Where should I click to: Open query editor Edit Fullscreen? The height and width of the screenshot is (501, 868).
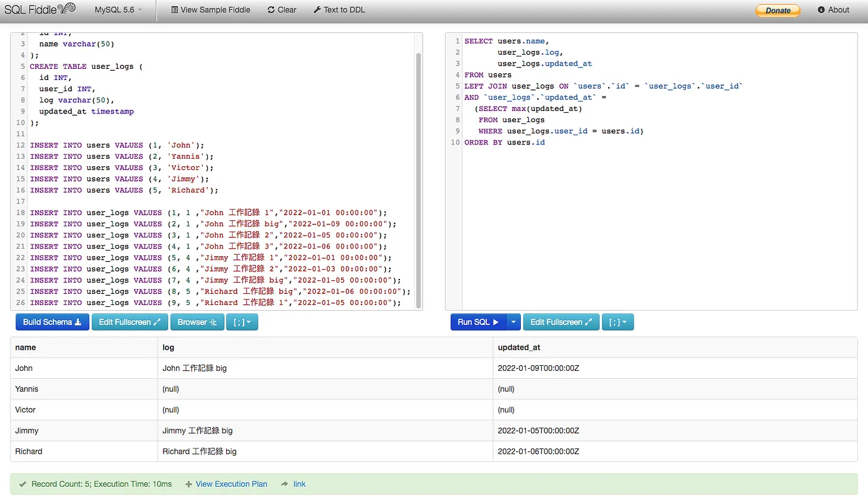pyautogui.click(x=561, y=322)
